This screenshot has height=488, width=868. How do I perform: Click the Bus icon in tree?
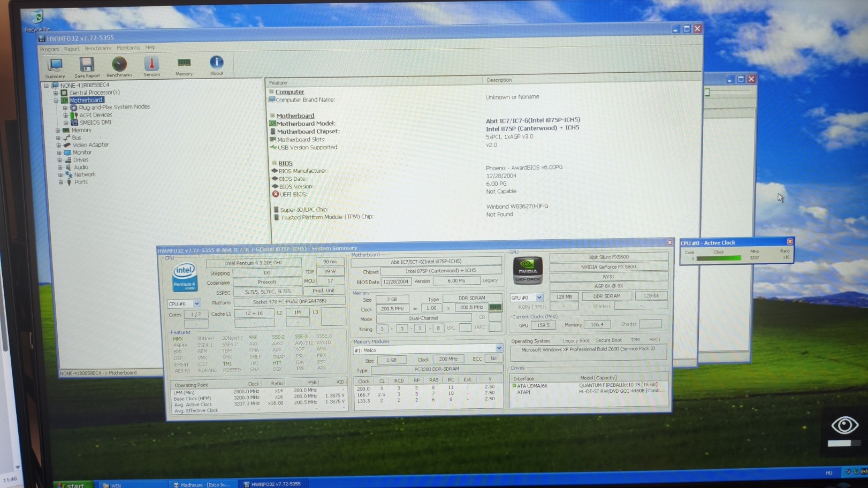tap(67, 138)
